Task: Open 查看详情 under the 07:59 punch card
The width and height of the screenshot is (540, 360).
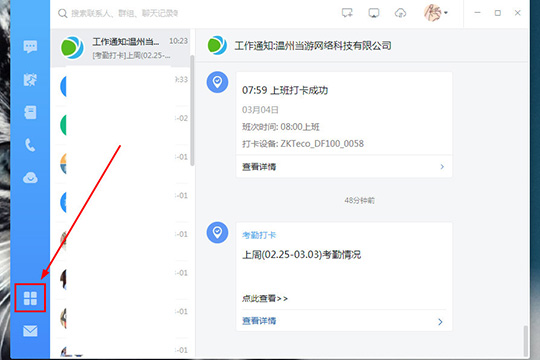Action: click(344, 167)
